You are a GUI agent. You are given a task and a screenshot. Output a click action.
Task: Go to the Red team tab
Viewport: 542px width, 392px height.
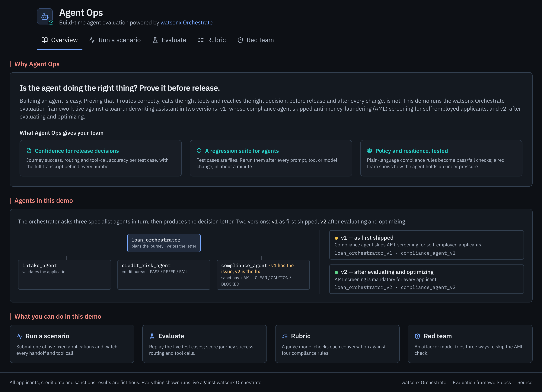(x=256, y=40)
